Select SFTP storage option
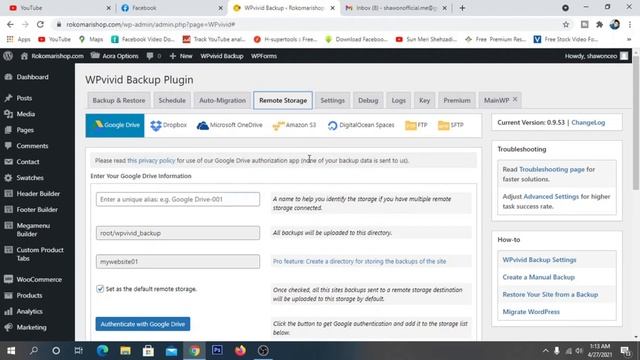640x360 pixels. pos(451,125)
